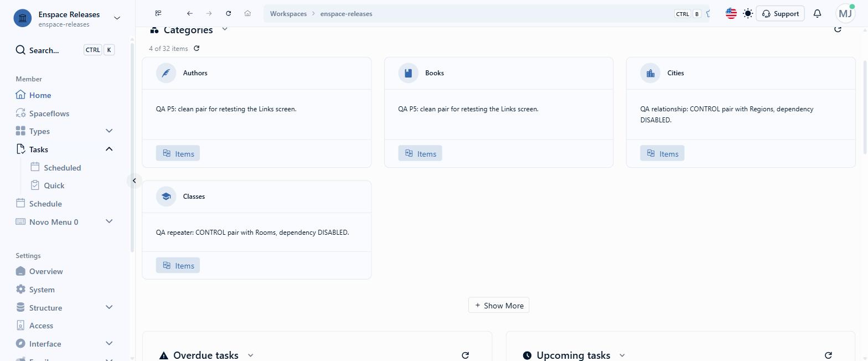Image resolution: width=868 pixels, height=361 pixels.
Task: Click the Workspaces breadcrumb
Action: point(288,14)
